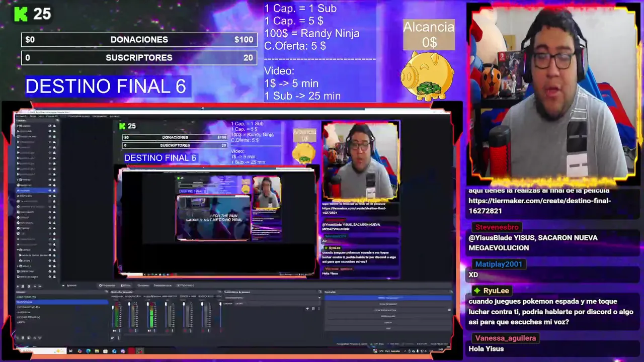Open Archivo menu in OBS
Screen dimensions: 644x362
coord(22,116)
